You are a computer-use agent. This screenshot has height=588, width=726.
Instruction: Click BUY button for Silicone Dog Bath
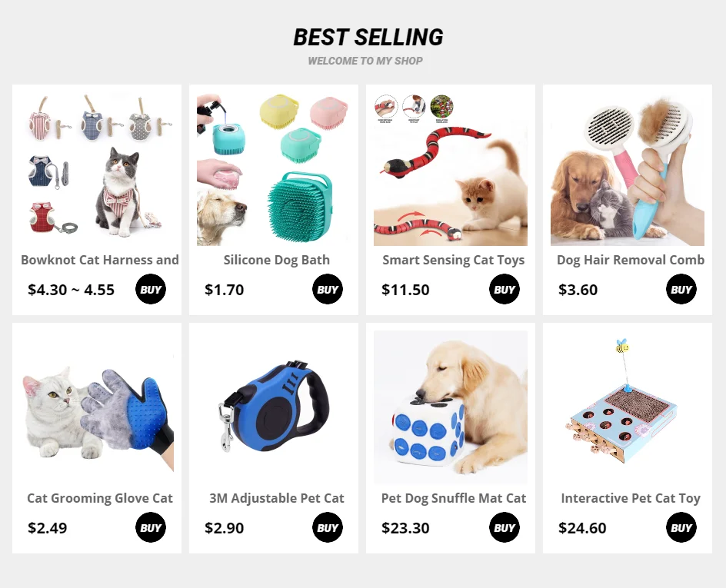pos(328,290)
